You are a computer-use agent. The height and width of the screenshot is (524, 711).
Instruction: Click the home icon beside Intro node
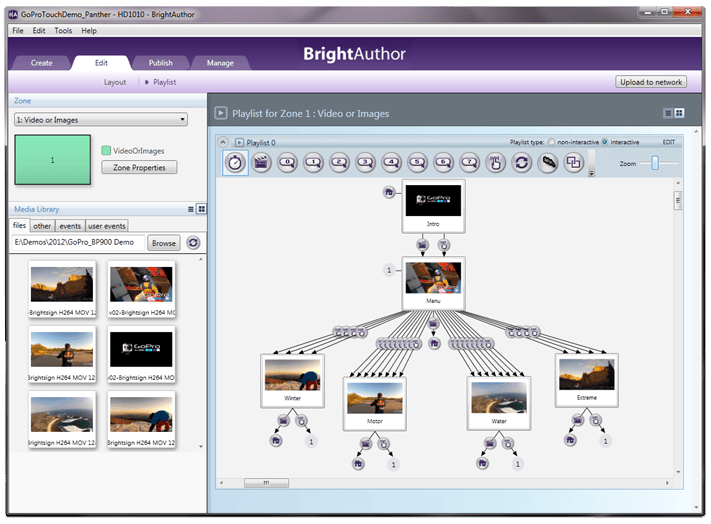388,190
